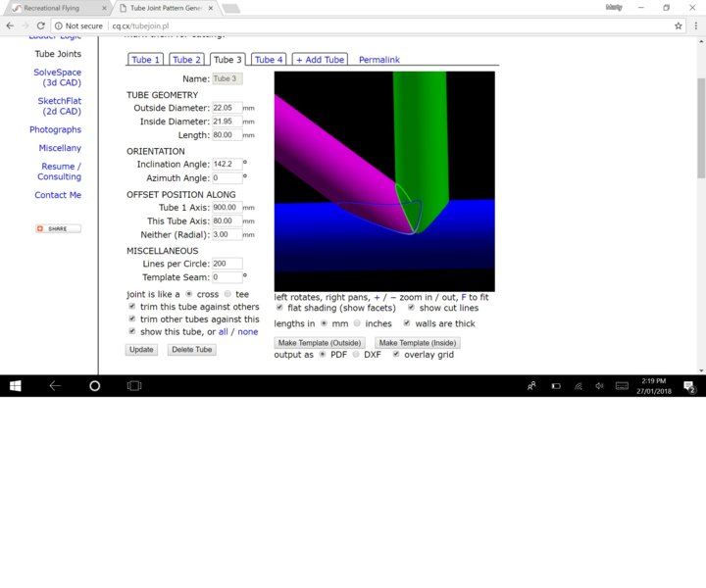Click the page vertical scrollbar thumb
Image resolution: width=706 pixels, height=588 pixels.
click(701, 127)
